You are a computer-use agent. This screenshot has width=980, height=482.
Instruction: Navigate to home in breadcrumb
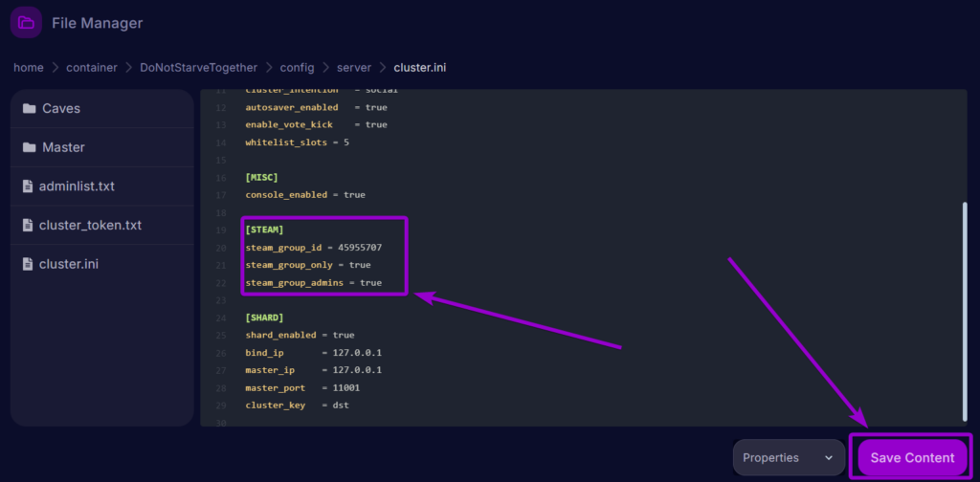[28, 68]
